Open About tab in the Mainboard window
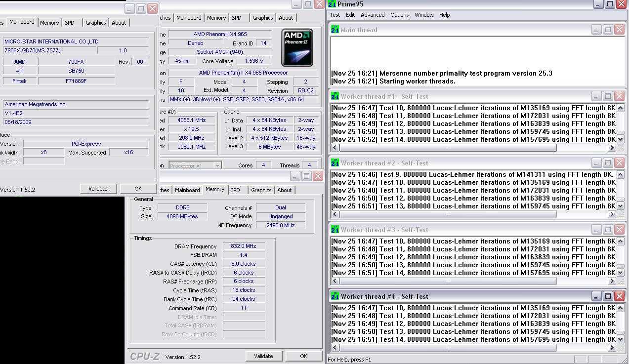629x364 pixels. click(119, 23)
